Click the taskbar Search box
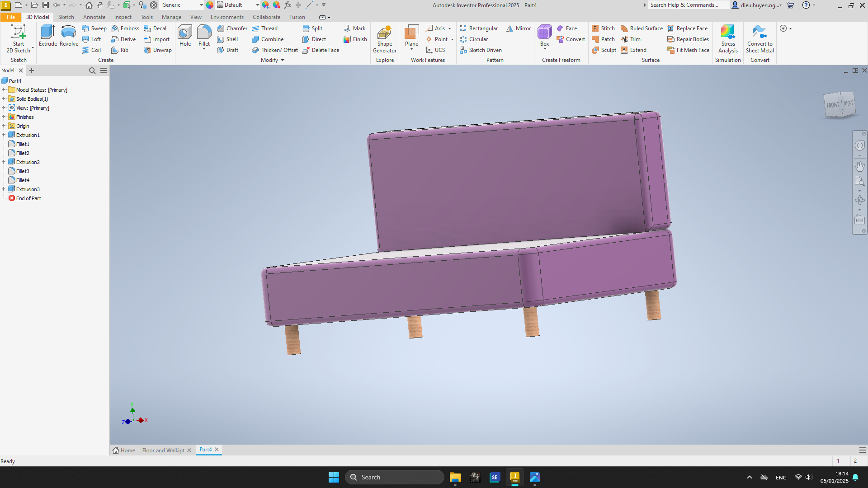 point(395,477)
